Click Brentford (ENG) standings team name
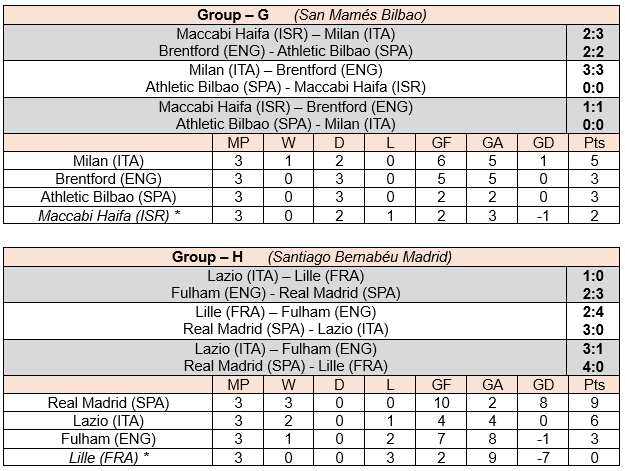The image size is (625, 471). [x=108, y=179]
